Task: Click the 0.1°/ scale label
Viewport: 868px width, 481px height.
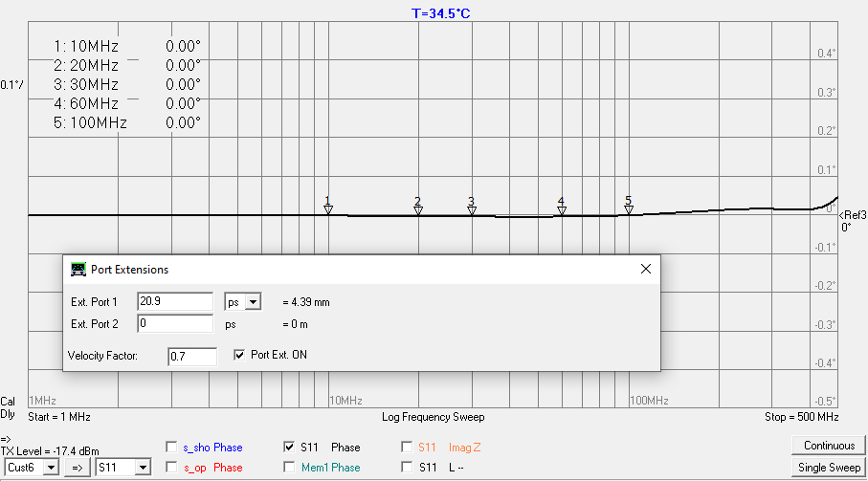Action: [12, 85]
